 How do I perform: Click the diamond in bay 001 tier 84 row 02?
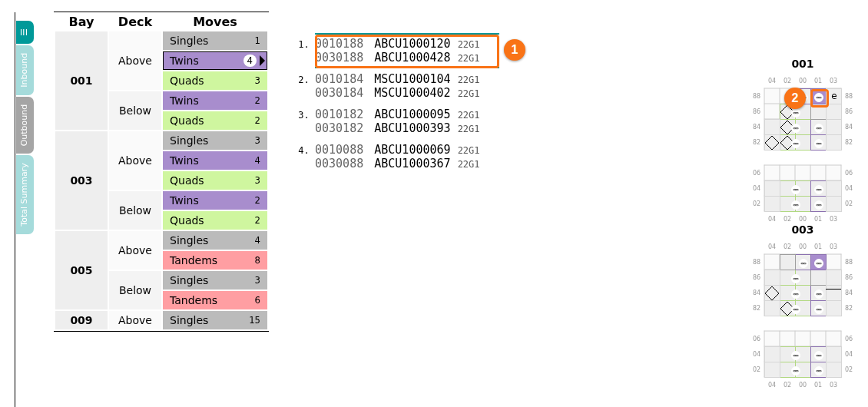(x=787, y=127)
